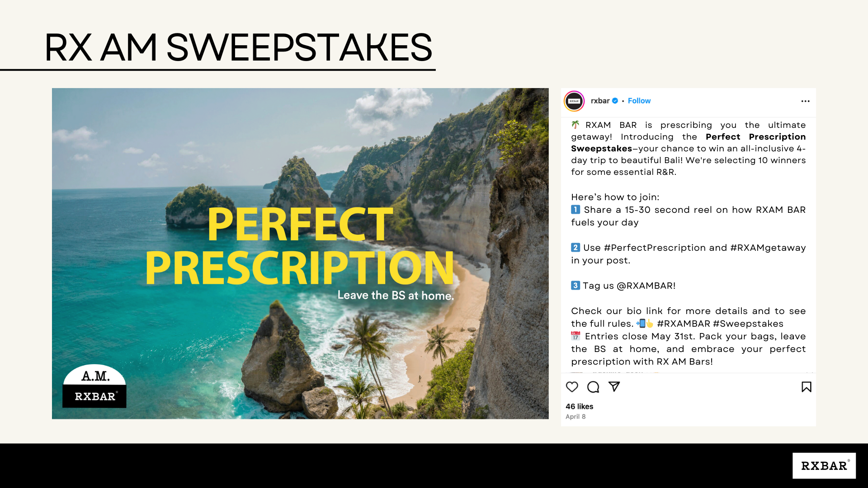Open the rxbar username link

[600, 101]
